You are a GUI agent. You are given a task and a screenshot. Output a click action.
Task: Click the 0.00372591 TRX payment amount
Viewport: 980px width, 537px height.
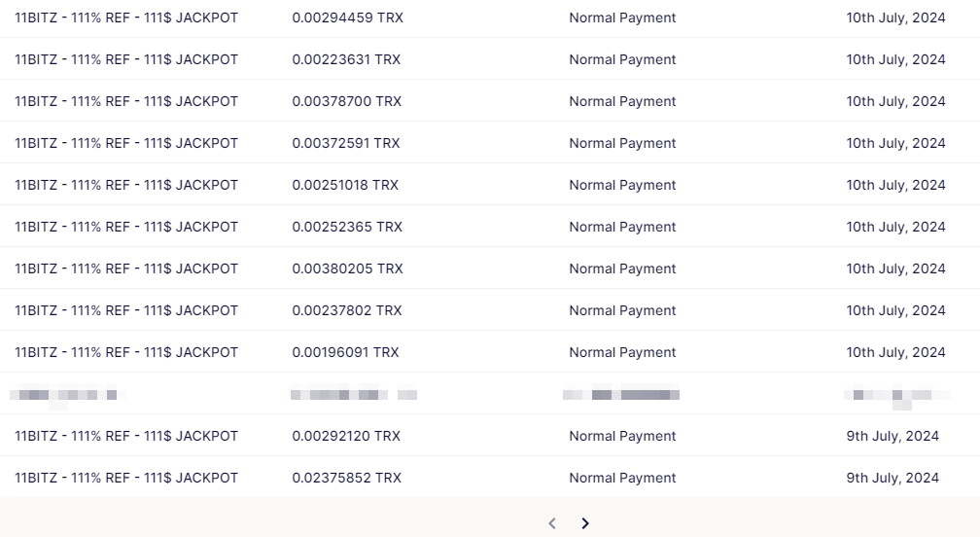[x=346, y=143]
